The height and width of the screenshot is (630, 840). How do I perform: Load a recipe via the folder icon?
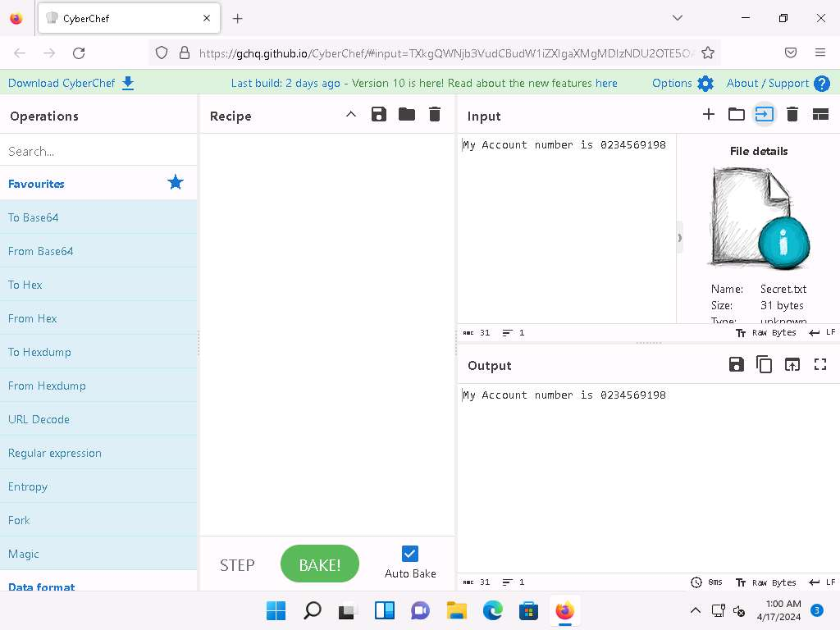pyautogui.click(x=407, y=115)
